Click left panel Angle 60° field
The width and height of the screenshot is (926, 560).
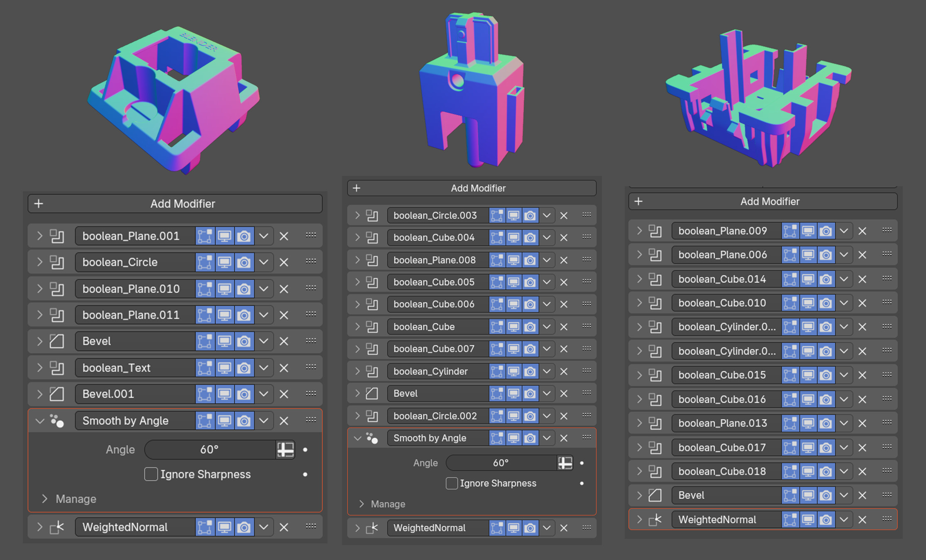[x=210, y=450]
